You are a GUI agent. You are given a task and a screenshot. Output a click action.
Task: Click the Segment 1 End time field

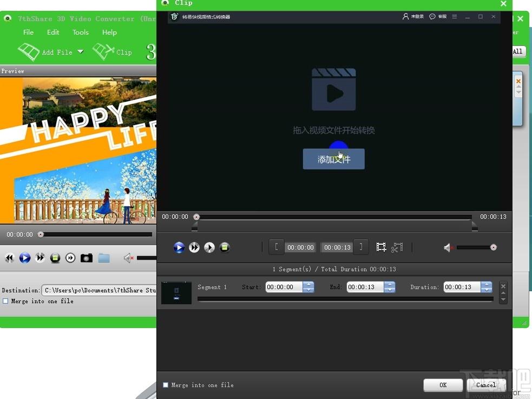365,287
